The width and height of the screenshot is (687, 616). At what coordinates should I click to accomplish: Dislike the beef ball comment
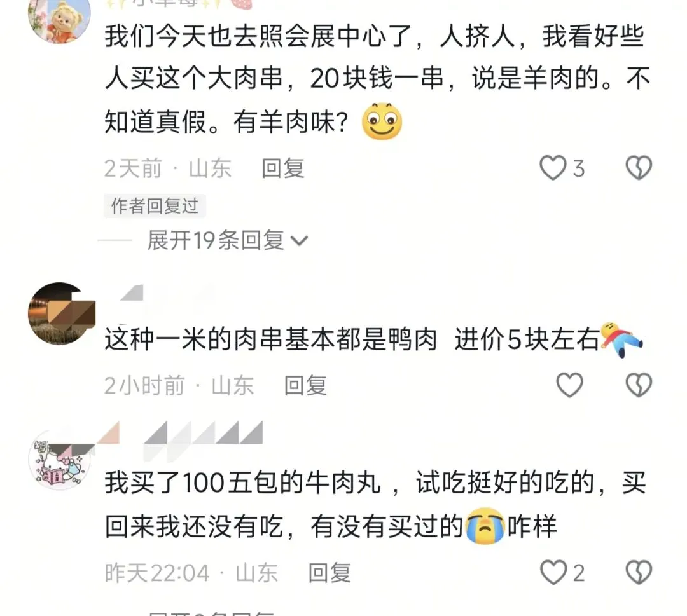pyautogui.click(x=639, y=573)
